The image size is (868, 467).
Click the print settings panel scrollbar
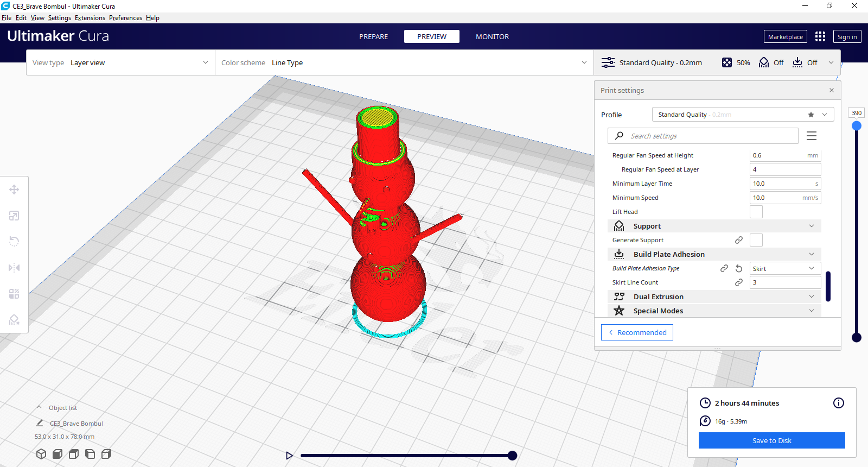tap(828, 286)
